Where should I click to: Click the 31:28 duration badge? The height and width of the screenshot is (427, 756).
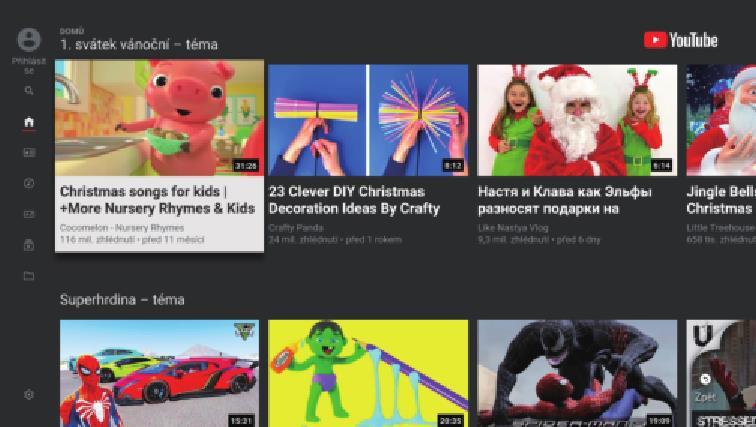coord(246,166)
